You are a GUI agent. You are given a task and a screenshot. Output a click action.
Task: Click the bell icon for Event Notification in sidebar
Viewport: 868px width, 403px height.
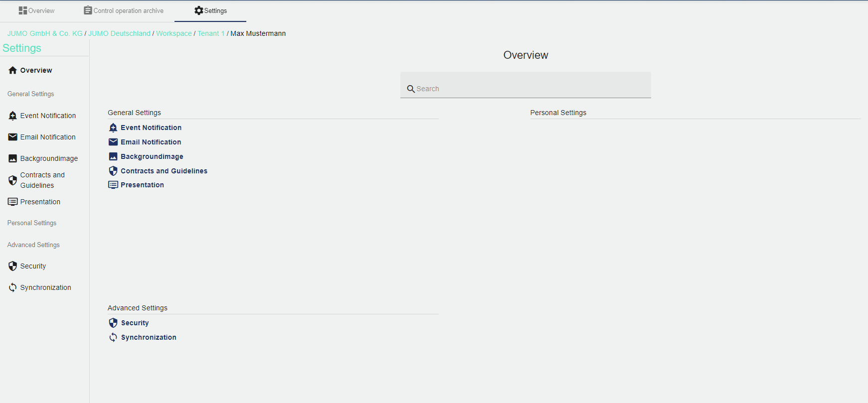click(13, 116)
